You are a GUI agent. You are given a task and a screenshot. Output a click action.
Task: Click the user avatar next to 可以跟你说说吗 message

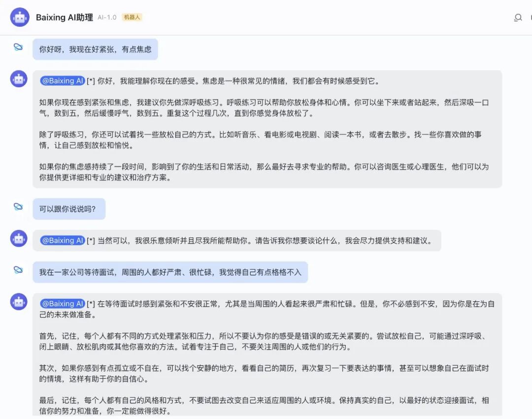tap(18, 206)
